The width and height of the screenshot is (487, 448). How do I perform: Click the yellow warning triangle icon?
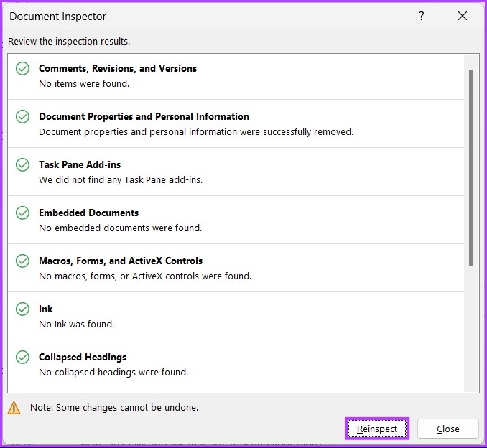pos(14,408)
